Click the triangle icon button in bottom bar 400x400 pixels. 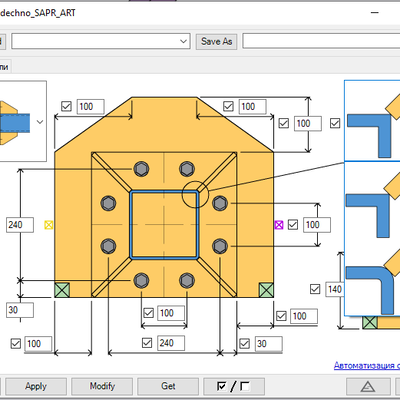[368, 387]
